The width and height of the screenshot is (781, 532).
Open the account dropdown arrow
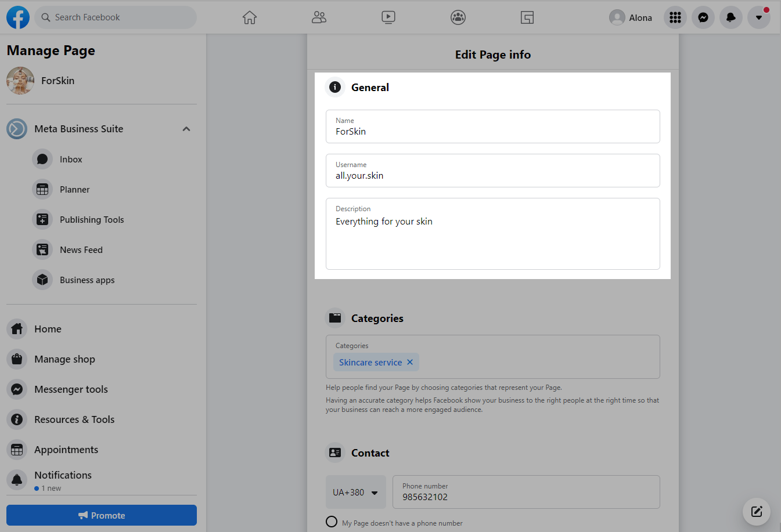point(759,17)
